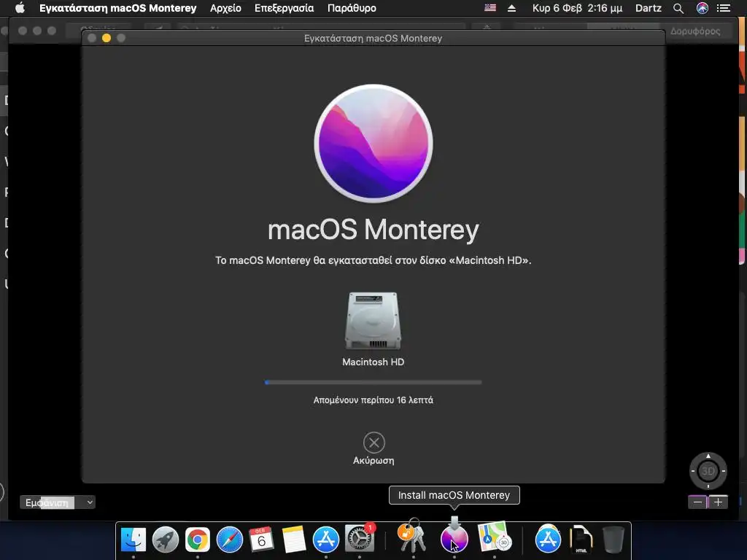Screen dimensions: 747x560
Task: Click the Απομένουν περίπου 16 λεπτά status text
Action: (373, 400)
